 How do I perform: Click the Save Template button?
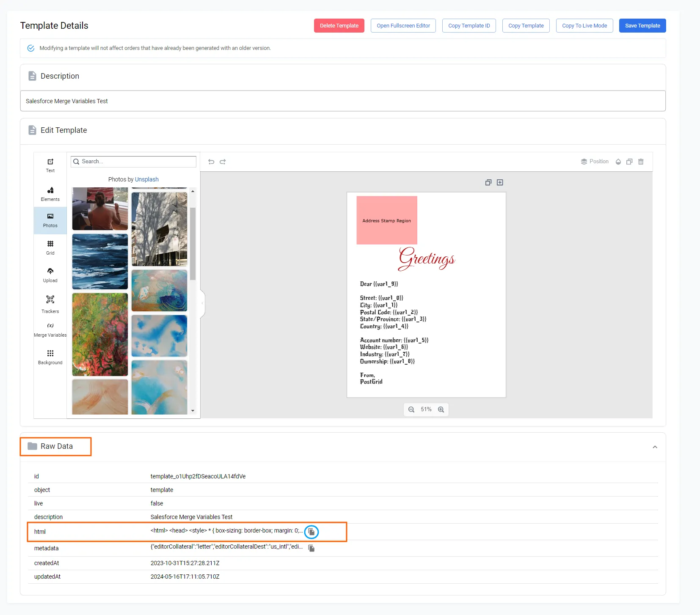pyautogui.click(x=642, y=25)
